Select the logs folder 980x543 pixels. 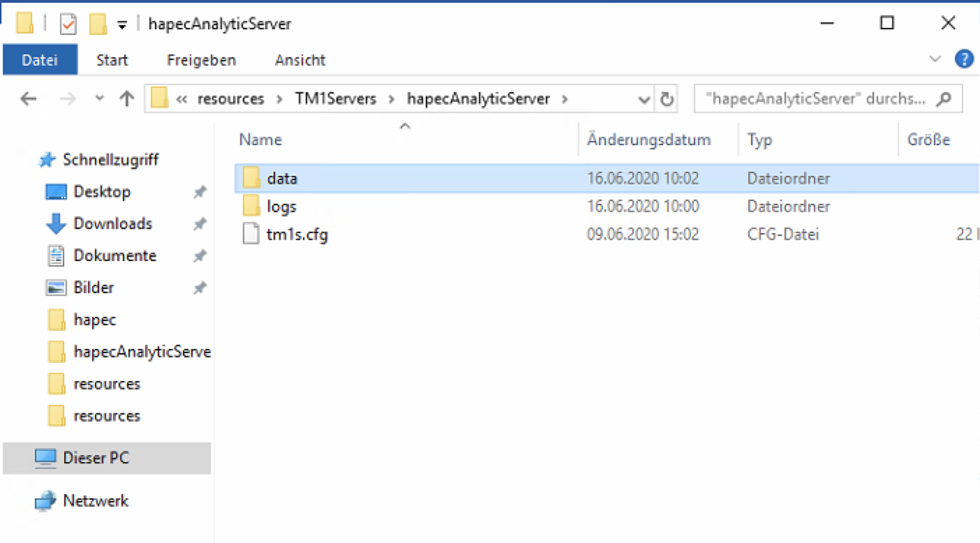[x=281, y=207]
